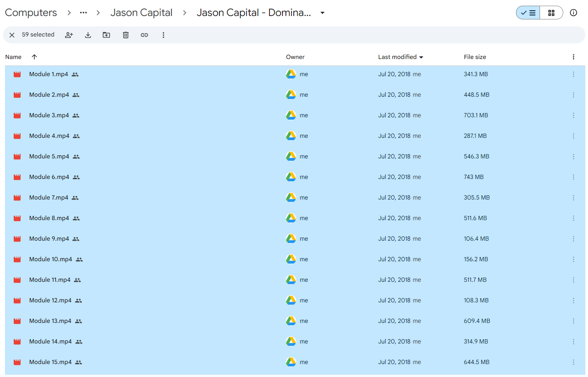Select the Module 15.mp4 file name
588x377 pixels.
coord(51,362)
